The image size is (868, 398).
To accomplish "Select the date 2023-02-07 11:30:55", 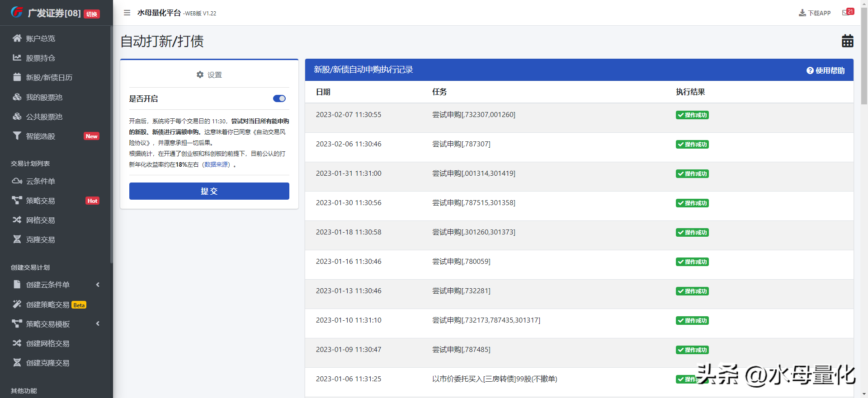I will pyautogui.click(x=349, y=115).
